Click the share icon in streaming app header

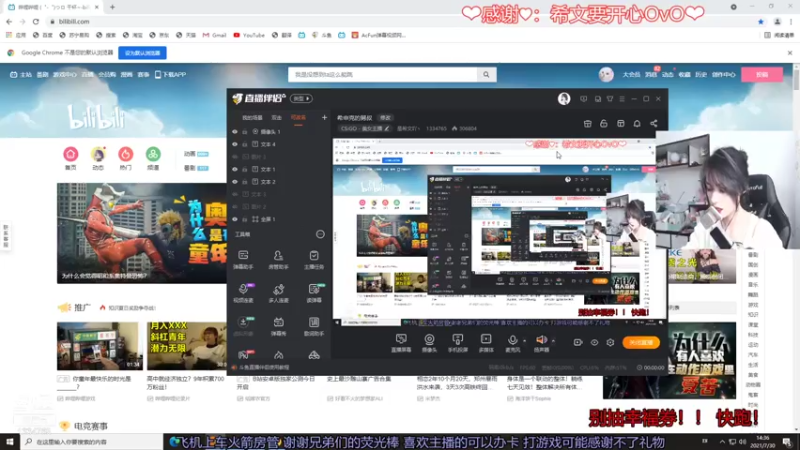(654, 123)
